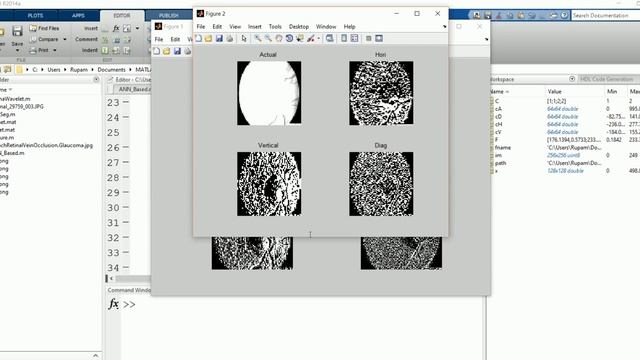Open Insert menu in Figure 2

[x=255, y=27]
